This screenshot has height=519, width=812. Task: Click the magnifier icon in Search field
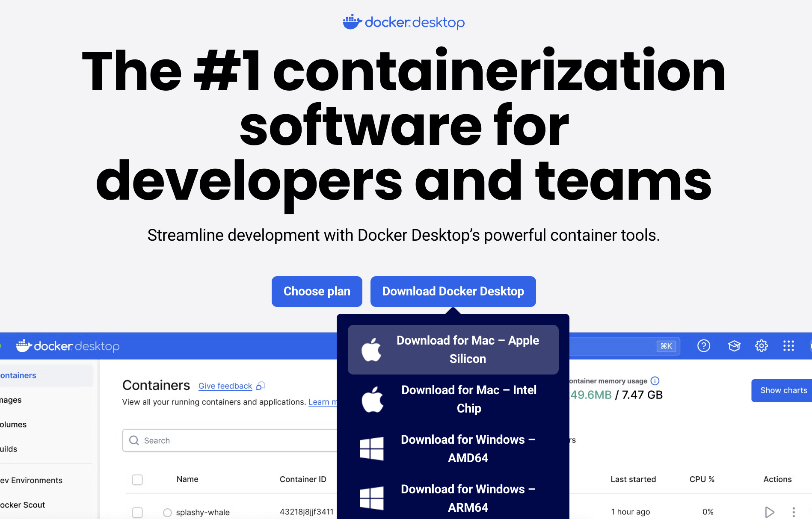pyautogui.click(x=134, y=440)
